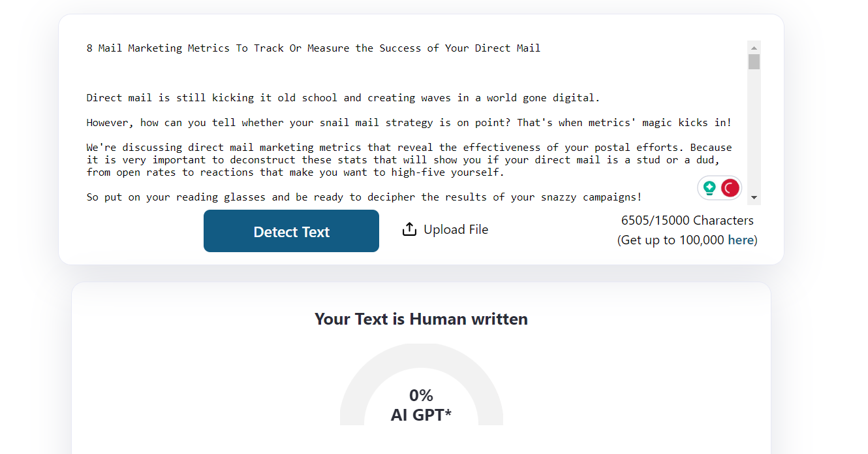Click the Detect Text button

(291, 231)
